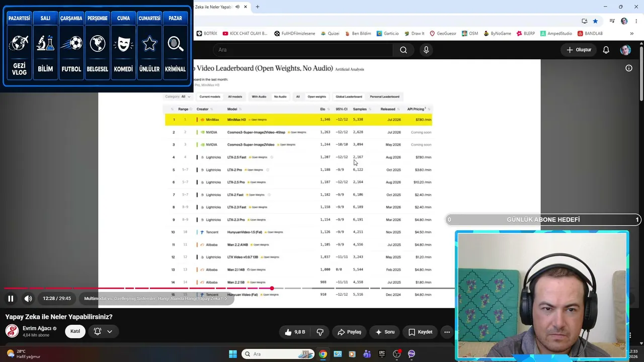644x362 pixels.
Task: Open the AmpedStudio bookmark
Action: (x=556, y=34)
